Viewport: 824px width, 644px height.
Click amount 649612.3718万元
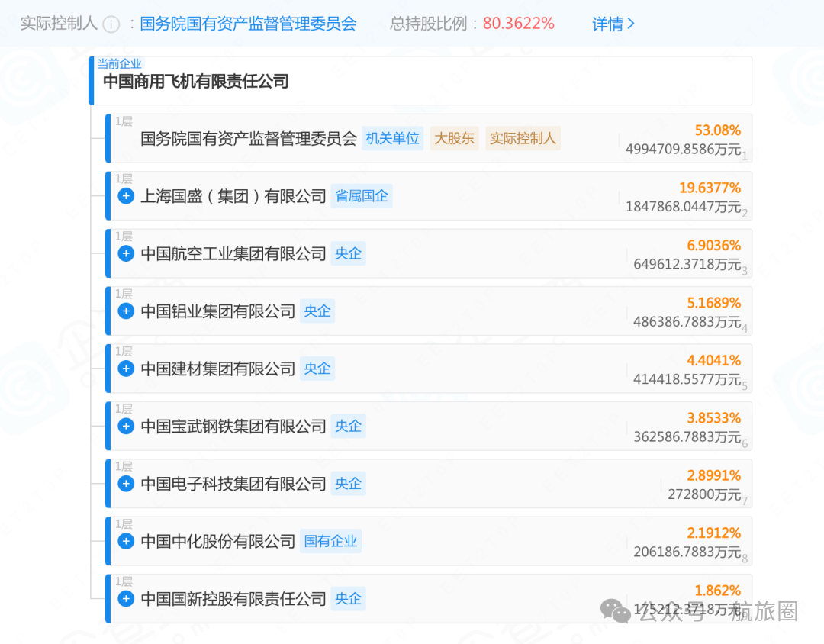(x=687, y=264)
